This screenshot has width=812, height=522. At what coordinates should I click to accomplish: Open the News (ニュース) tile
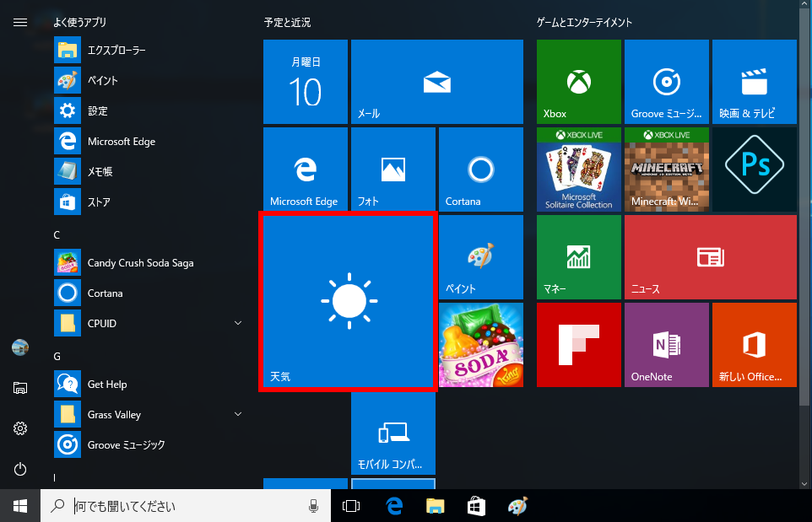tap(711, 257)
